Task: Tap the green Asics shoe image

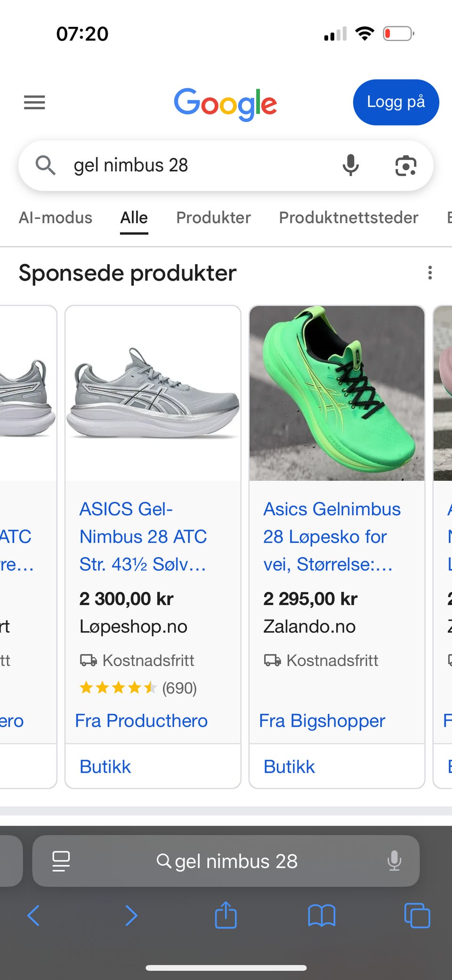Action: pyautogui.click(x=337, y=393)
